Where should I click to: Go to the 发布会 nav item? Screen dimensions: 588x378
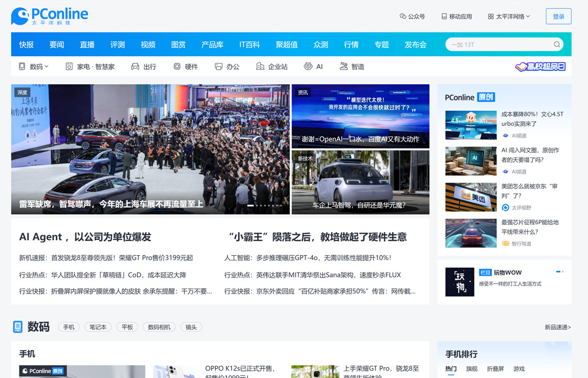pyautogui.click(x=415, y=45)
